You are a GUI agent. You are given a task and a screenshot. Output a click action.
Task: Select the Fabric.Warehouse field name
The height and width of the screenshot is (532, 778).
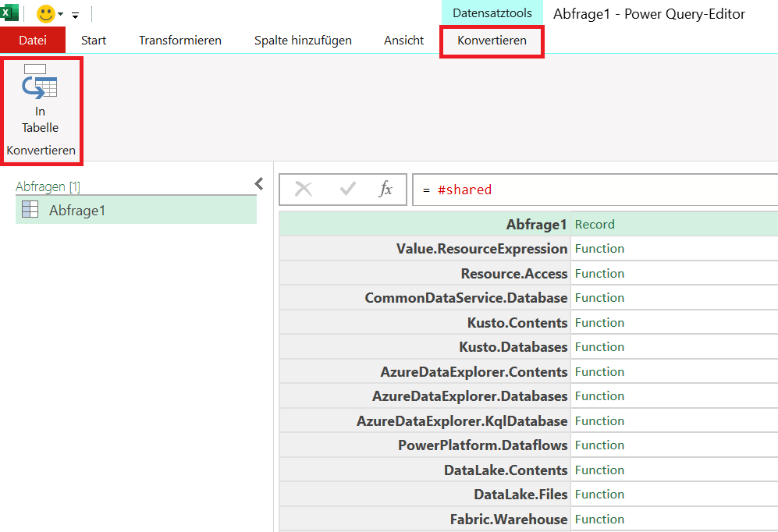point(425,519)
